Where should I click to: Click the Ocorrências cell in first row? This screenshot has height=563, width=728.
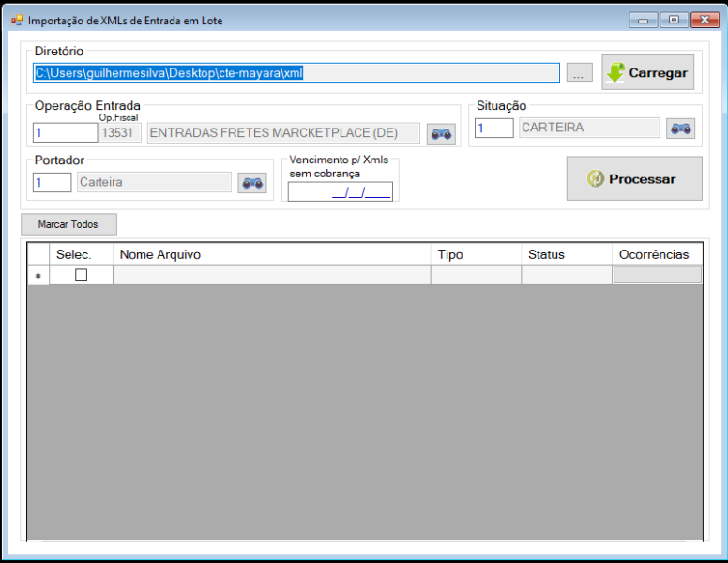[657, 275]
